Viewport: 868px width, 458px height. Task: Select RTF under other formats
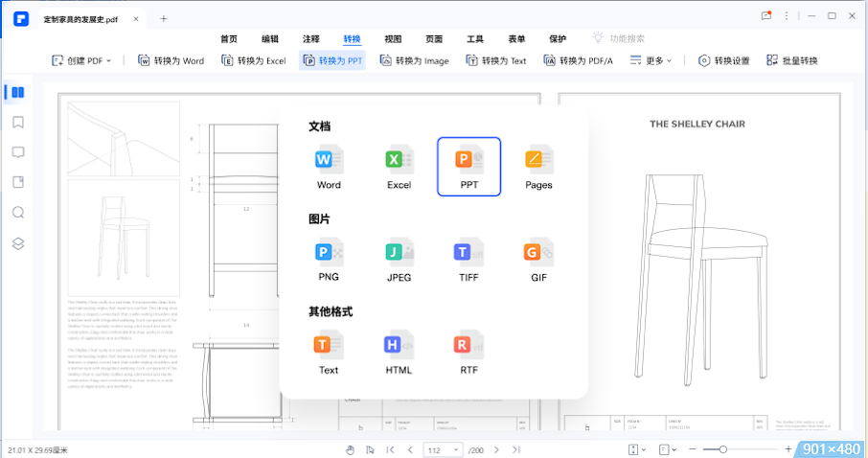468,344
